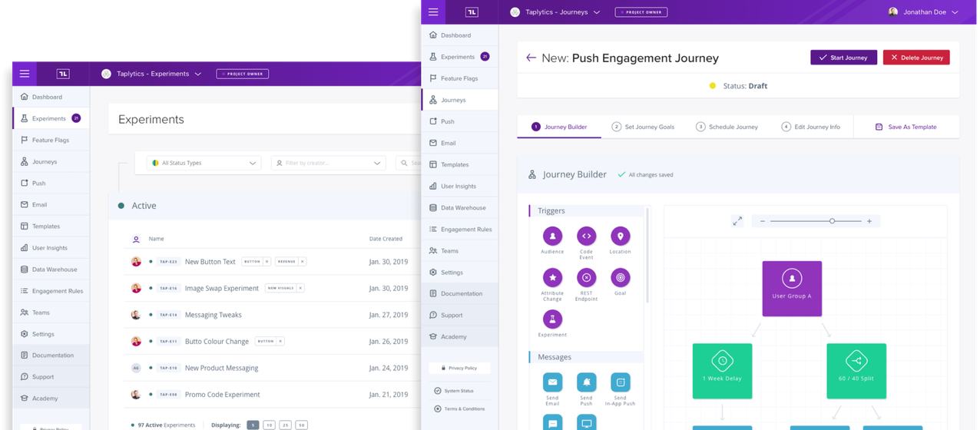Add the REST Endpoint trigger icon
This screenshot has height=430, width=980.
tap(586, 277)
